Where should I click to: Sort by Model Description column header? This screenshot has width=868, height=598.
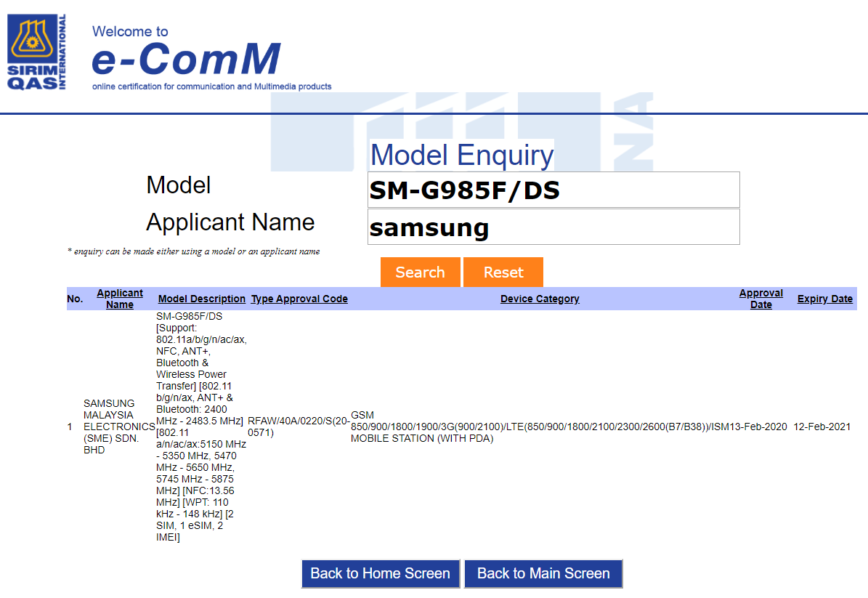(x=202, y=299)
